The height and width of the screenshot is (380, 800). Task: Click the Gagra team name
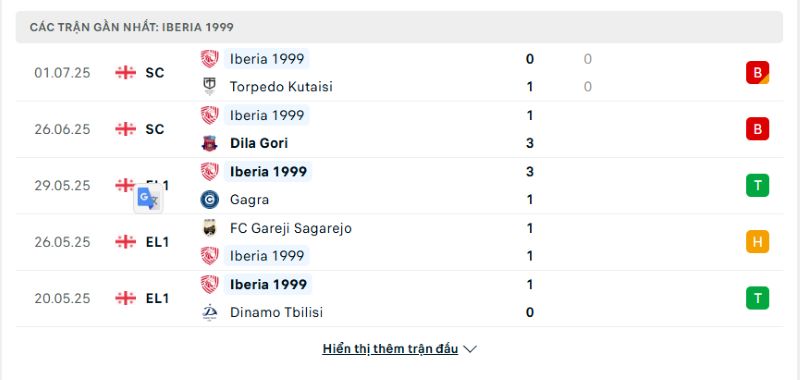pyautogui.click(x=249, y=199)
